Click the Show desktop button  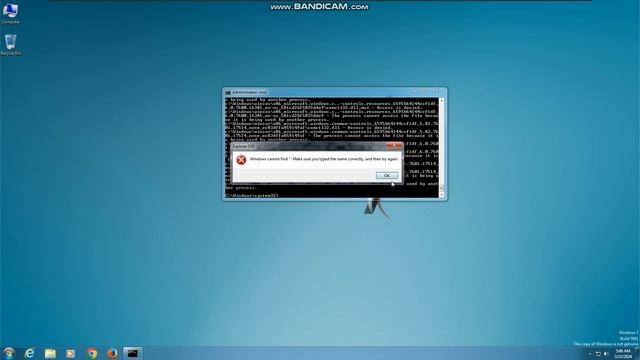point(637,353)
